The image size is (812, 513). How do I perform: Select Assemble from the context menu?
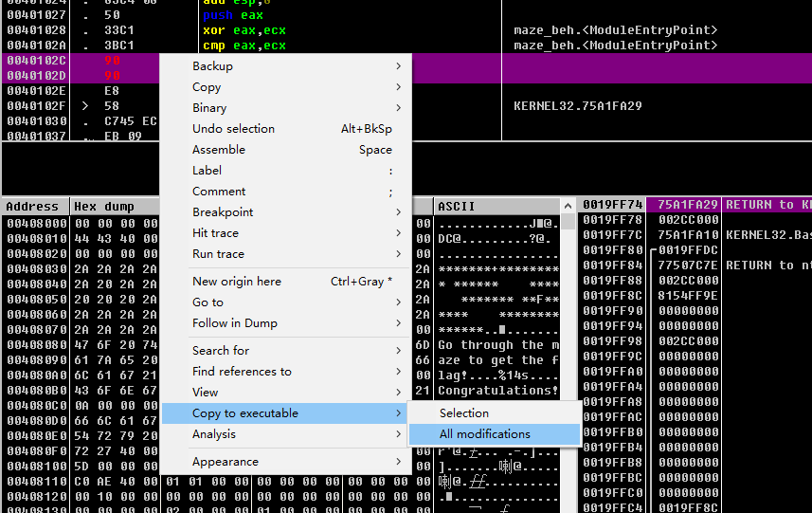[219, 150]
